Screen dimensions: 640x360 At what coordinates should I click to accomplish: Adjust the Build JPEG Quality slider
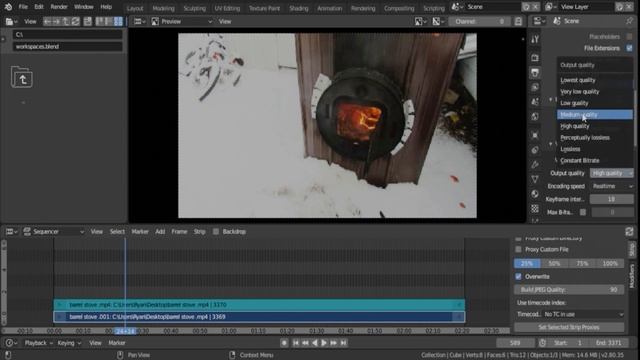point(569,290)
